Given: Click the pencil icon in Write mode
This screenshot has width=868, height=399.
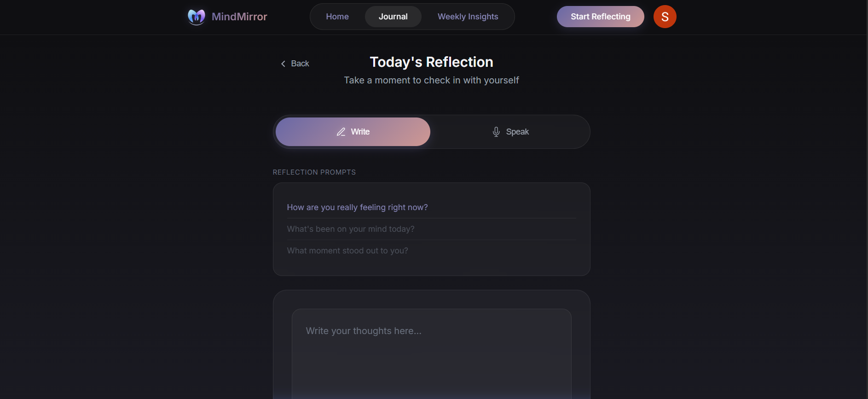Looking at the screenshot, I should click(x=341, y=132).
